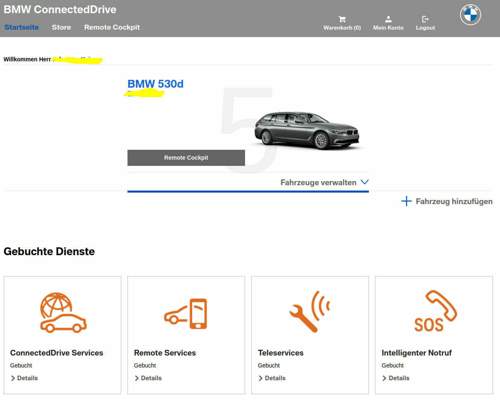Expand the Fahrzeuge verwalten dropdown
500x400 pixels.
[324, 182]
